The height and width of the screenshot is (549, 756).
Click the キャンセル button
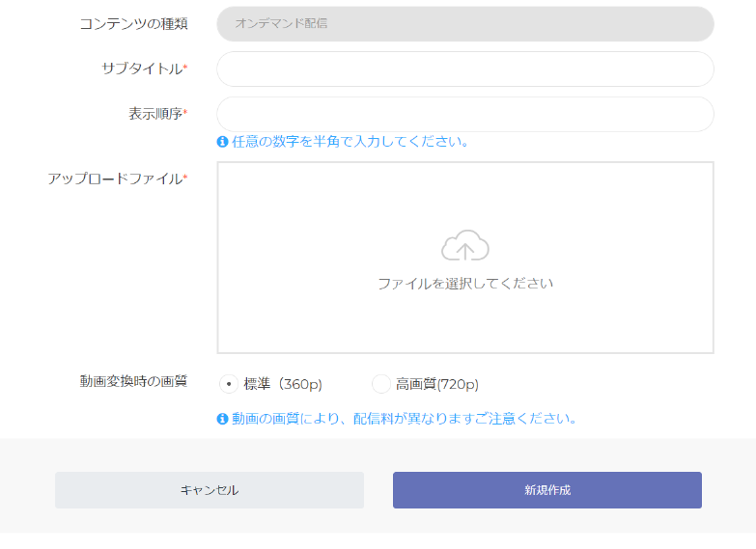(x=210, y=490)
